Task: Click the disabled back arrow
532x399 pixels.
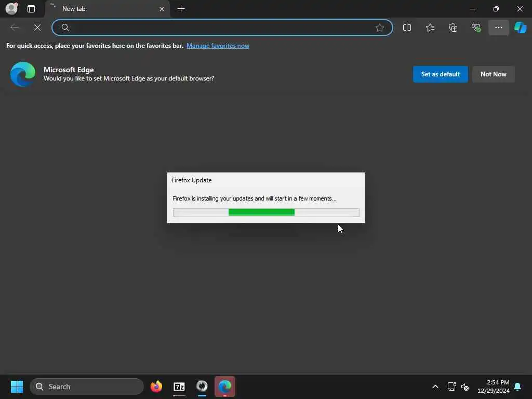Action: (x=15, y=28)
